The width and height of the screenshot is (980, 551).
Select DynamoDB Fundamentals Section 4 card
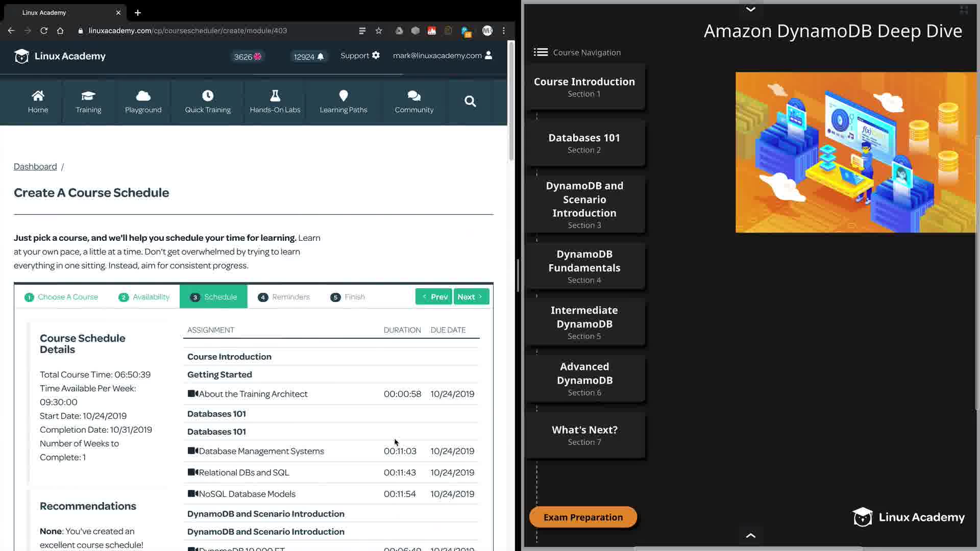tap(584, 266)
